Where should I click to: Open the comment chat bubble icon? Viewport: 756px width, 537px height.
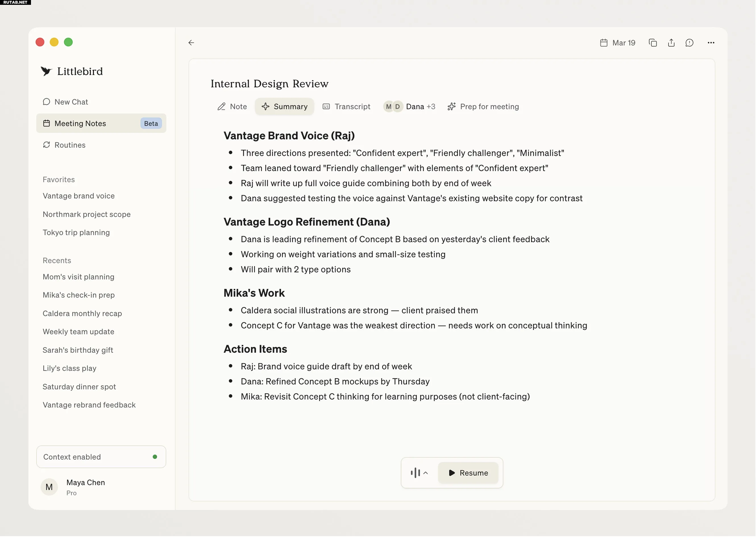tap(689, 43)
